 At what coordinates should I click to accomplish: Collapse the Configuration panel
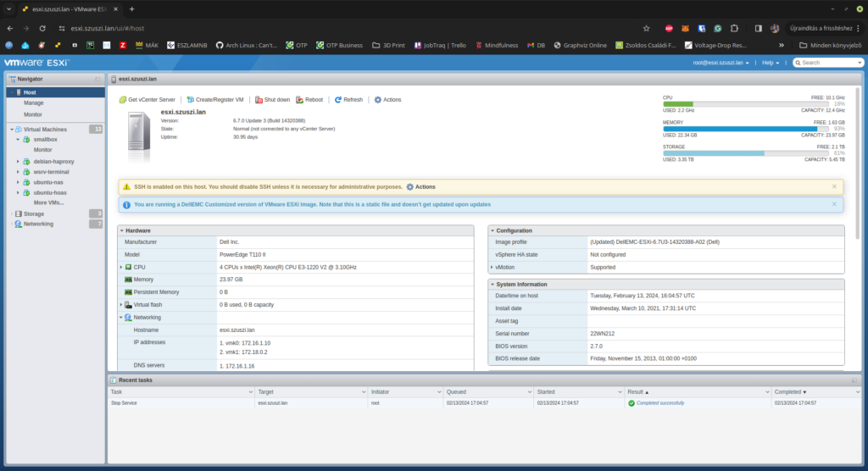point(492,230)
